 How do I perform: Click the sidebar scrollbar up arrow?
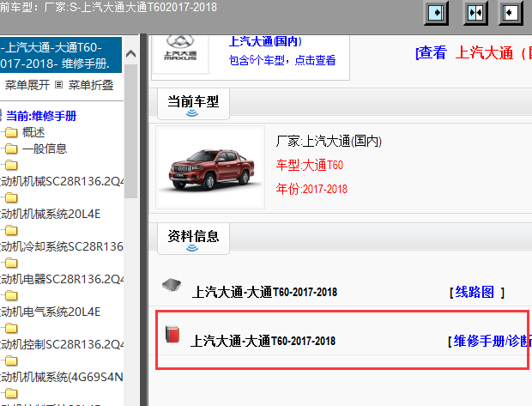[x=131, y=53]
